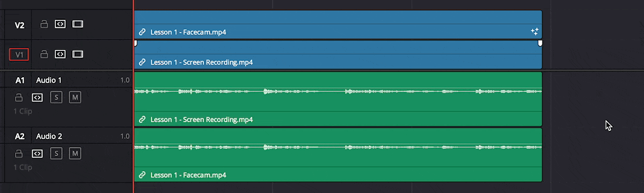
Task: Toggle auto track selector on V2
Action: [61, 24]
